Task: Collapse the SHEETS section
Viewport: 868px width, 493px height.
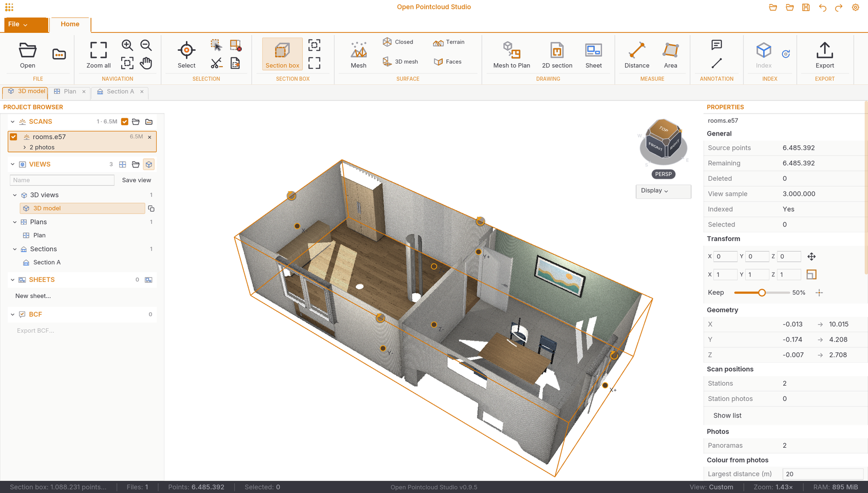Action: pos(13,280)
